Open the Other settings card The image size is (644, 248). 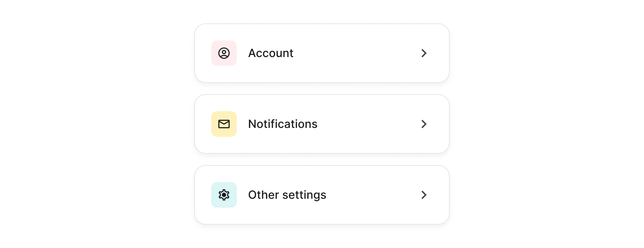pos(322,195)
